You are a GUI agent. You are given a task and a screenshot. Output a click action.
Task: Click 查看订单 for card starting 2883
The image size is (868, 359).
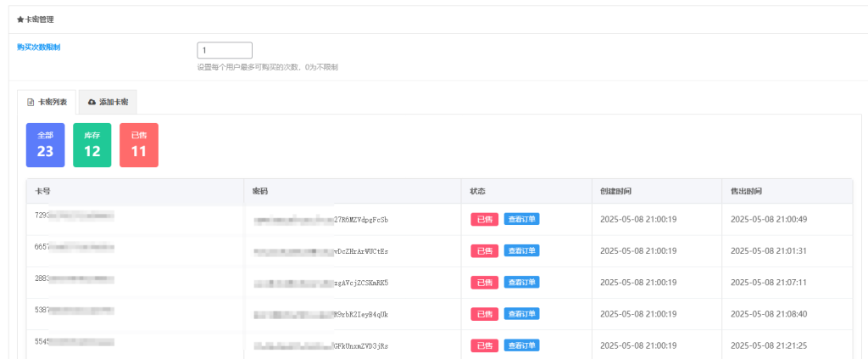tap(522, 282)
